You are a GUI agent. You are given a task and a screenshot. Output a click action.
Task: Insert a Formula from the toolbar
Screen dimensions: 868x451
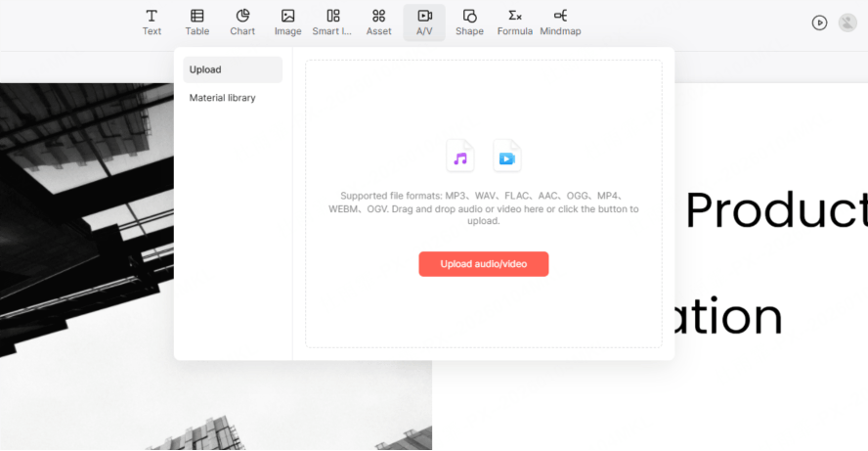pyautogui.click(x=514, y=23)
